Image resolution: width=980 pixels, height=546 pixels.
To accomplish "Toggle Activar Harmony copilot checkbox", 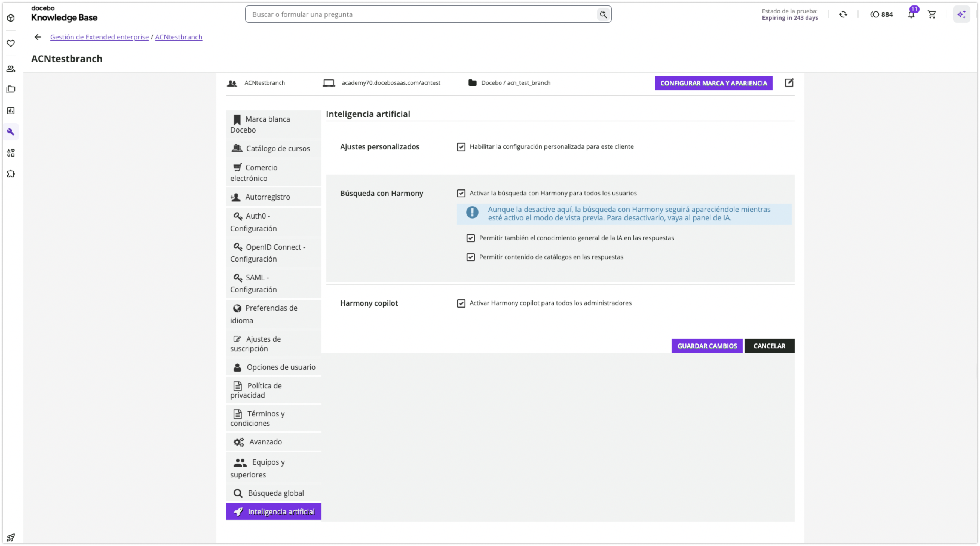I will (x=461, y=303).
